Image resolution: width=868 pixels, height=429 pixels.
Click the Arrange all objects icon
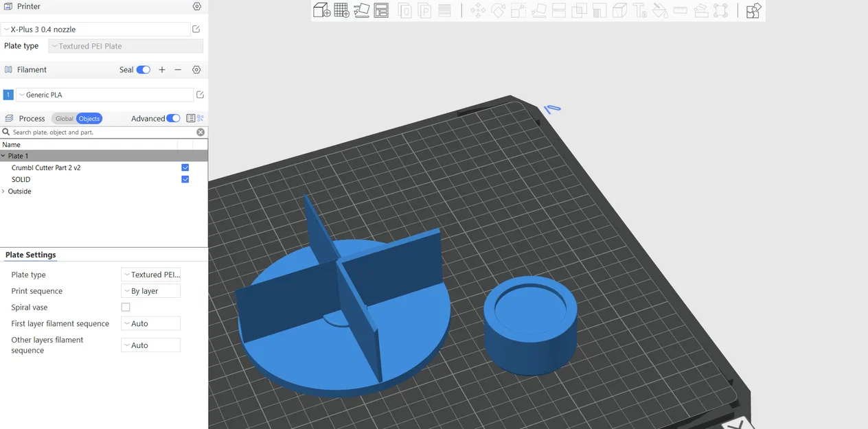(x=381, y=10)
